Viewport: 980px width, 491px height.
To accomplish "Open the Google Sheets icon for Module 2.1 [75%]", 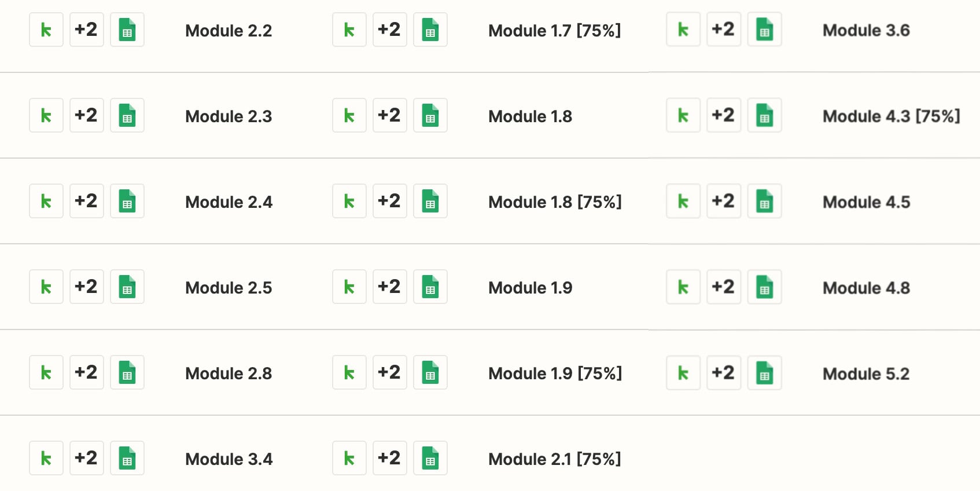I will [x=430, y=458].
